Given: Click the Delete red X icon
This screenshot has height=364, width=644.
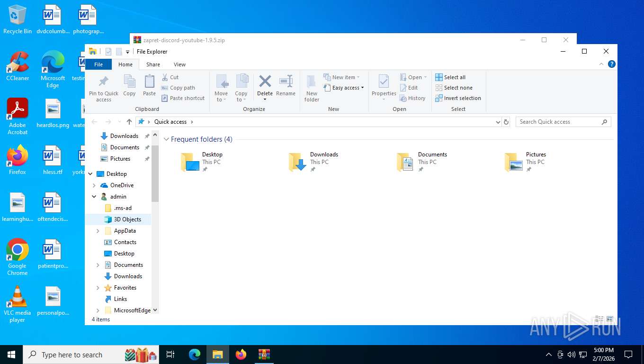Looking at the screenshot, I should pyautogui.click(x=265, y=81).
